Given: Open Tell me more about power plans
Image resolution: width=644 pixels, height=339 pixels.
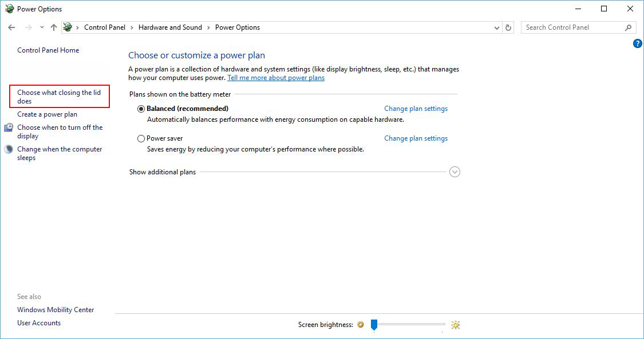Looking at the screenshot, I should coord(276,78).
